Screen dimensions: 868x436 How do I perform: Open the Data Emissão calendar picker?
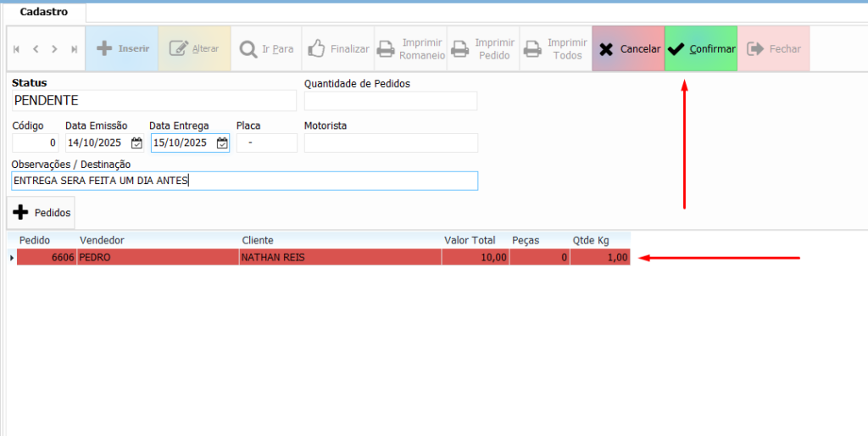coord(136,143)
